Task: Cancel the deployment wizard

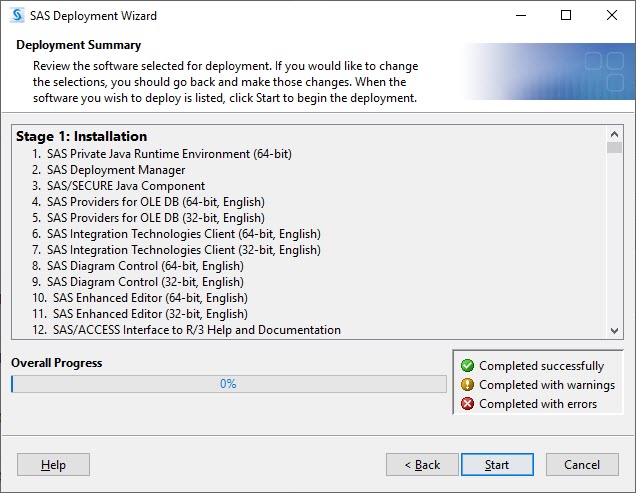Action: (x=582, y=465)
